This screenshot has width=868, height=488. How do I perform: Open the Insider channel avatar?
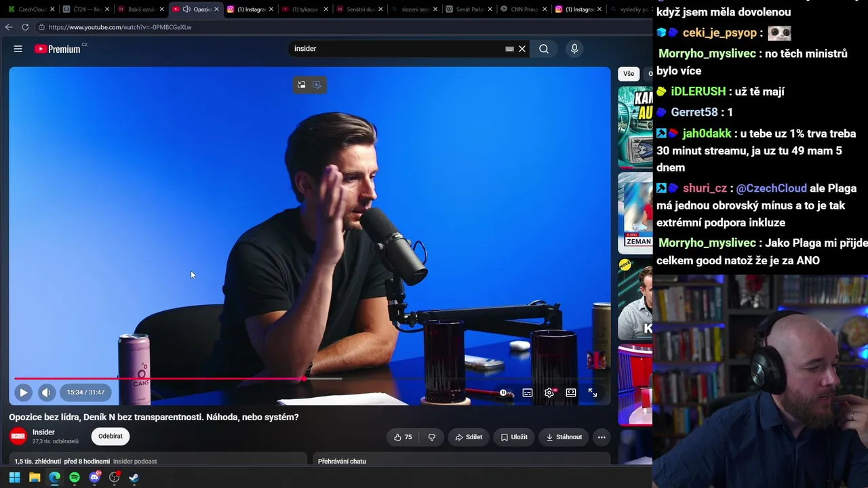click(x=18, y=436)
